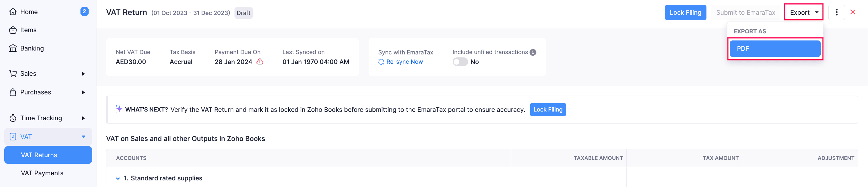Enable the Include unfiled transactions toggle

pyautogui.click(x=460, y=62)
